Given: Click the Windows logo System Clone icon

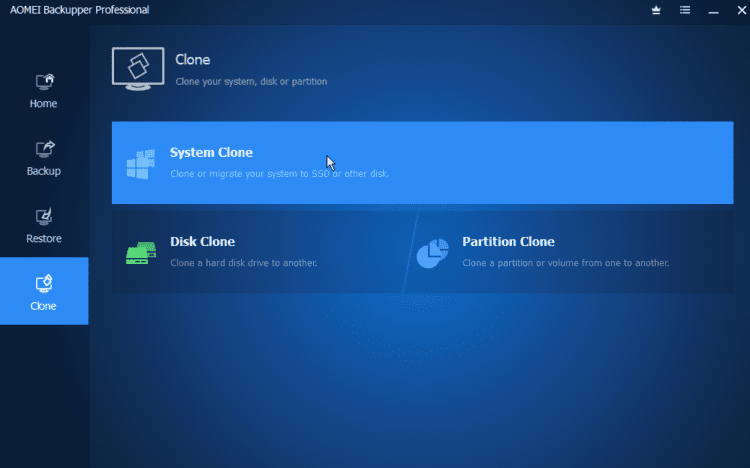Looking at the screenshot, I should (141, 164).
